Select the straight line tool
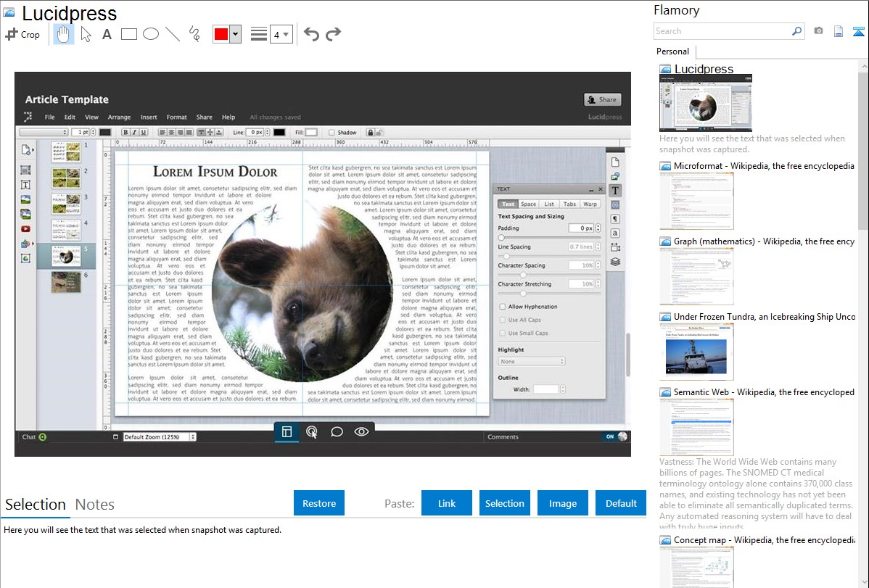Viewport: 869px width, 588px height. [x=173, y=34]
